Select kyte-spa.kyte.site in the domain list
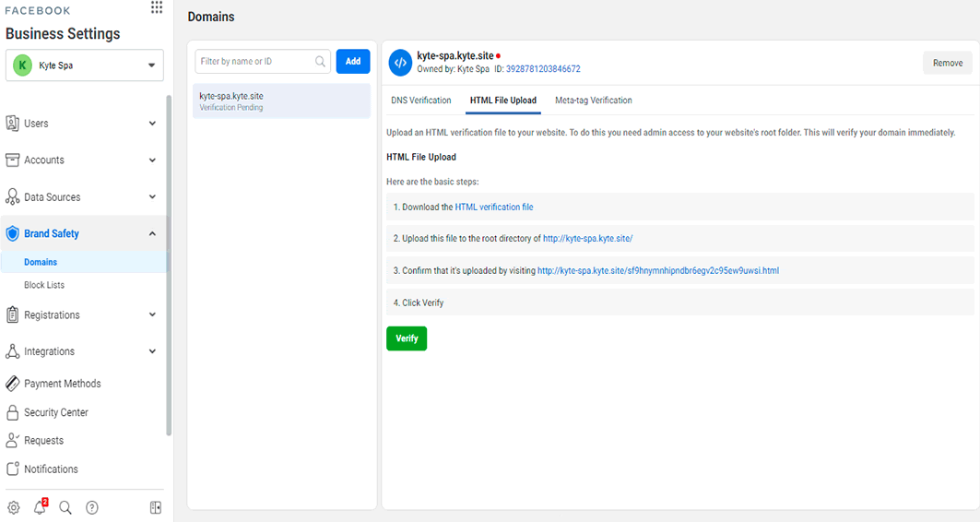The image size is (980, 522). pos(281,101)
